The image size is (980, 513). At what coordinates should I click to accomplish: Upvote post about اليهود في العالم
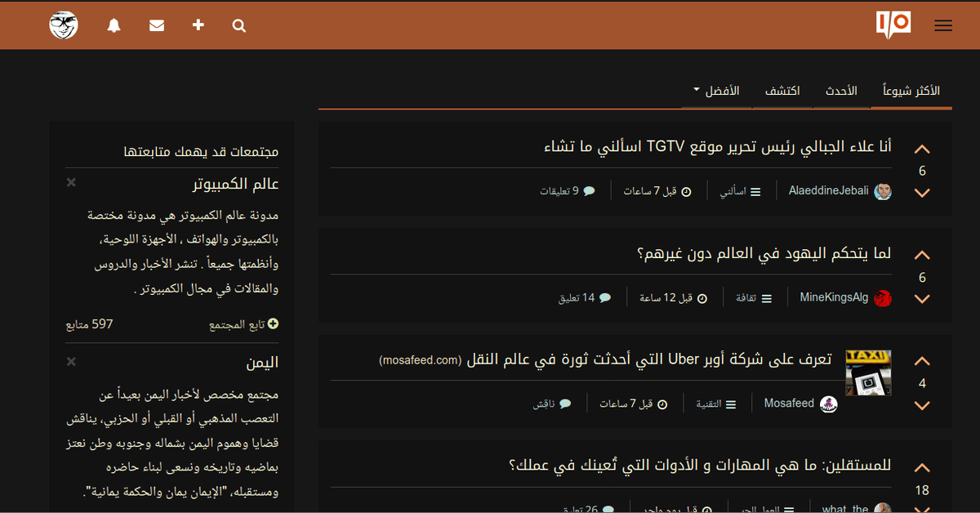(922, 256)
